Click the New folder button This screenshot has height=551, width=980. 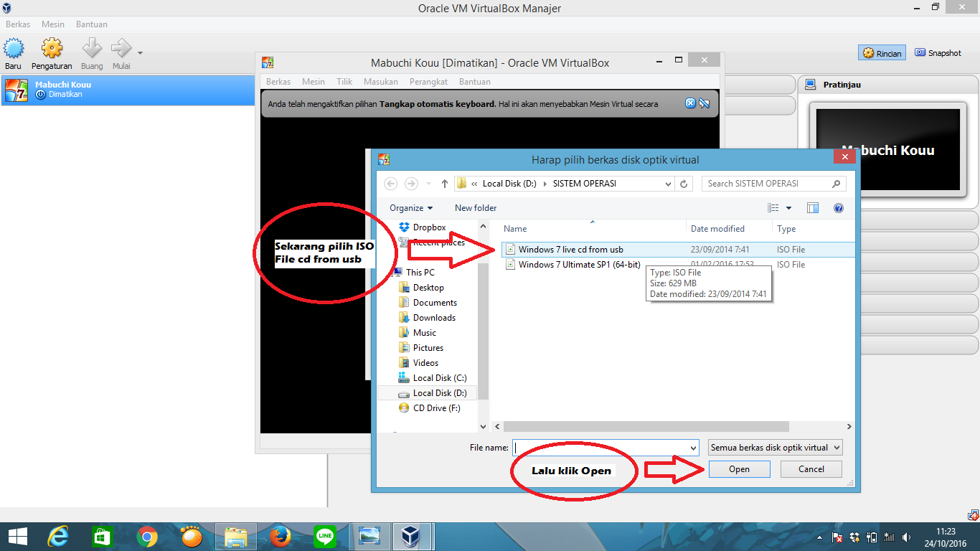(476, 208)
